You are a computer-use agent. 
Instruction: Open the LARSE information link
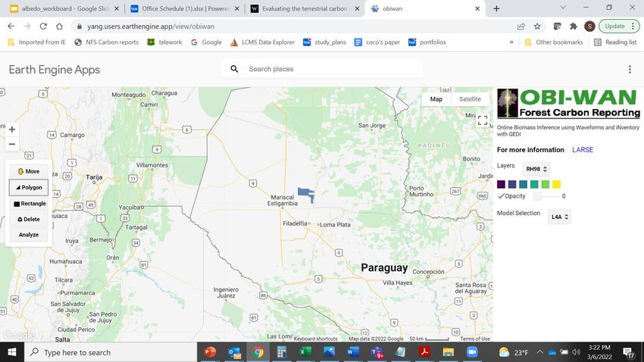tap(583, 150)
